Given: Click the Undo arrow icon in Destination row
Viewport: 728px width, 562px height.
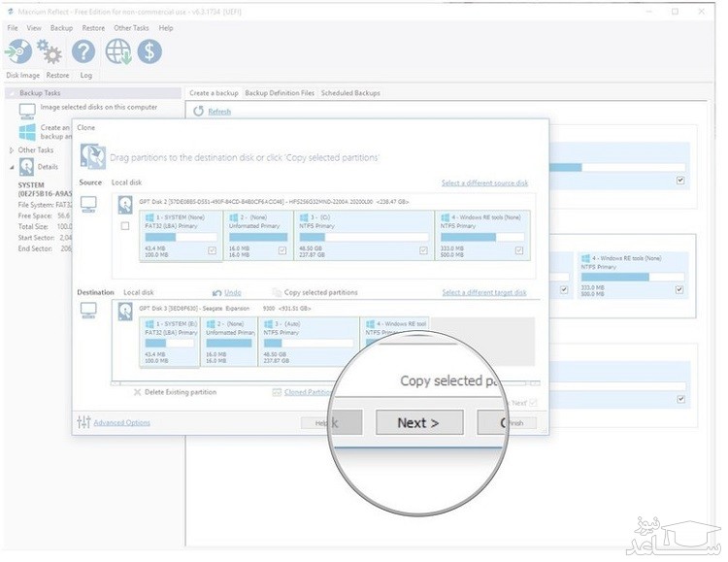Looking at the screenshot, I should pyautogui.click(x=218, y=292).
